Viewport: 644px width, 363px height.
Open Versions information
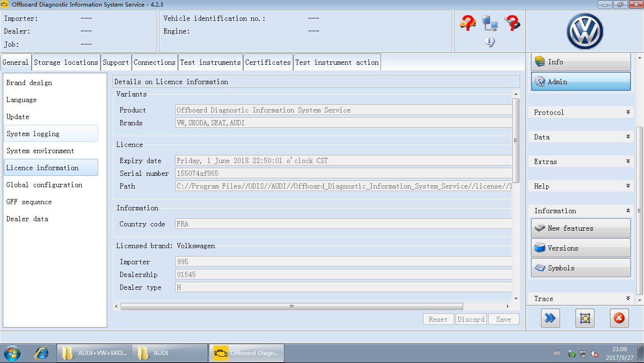coord(581,248)
